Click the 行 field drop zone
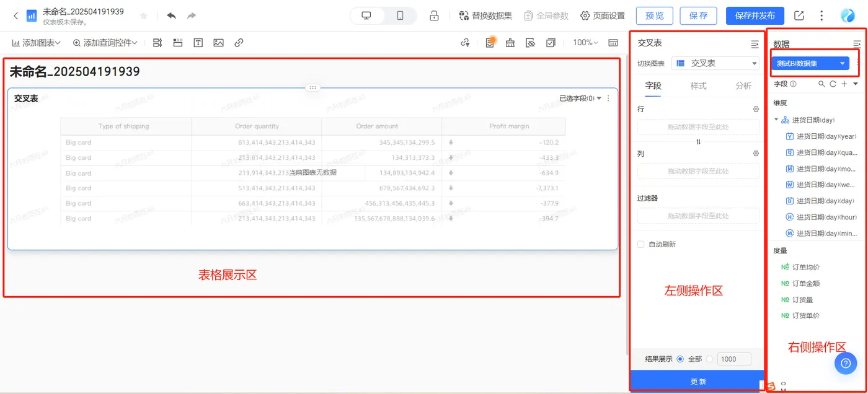 [x=698, y=127]
